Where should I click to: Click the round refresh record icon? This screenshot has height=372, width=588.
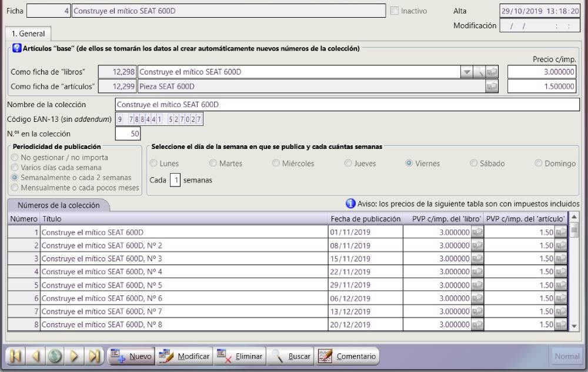click(x=55, y=356)
